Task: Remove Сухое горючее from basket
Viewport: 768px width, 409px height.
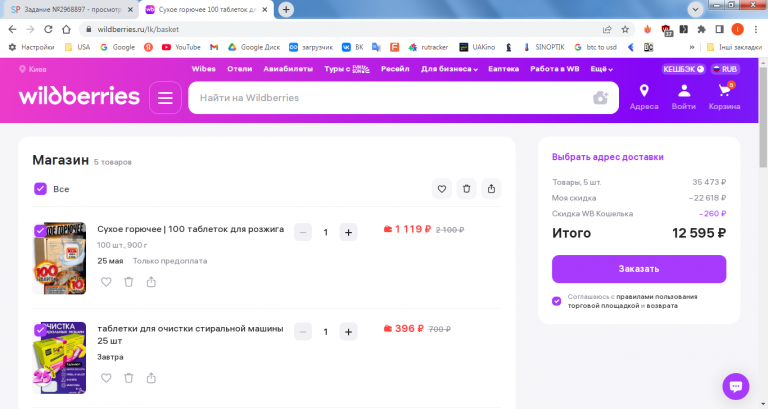Action: [128, 282]
